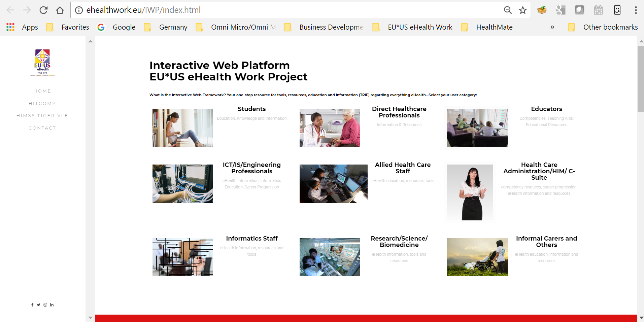Click the Informatics Staff thumbnail image
The height and width of the screenshot is (322, 644).
pos(182,257)
